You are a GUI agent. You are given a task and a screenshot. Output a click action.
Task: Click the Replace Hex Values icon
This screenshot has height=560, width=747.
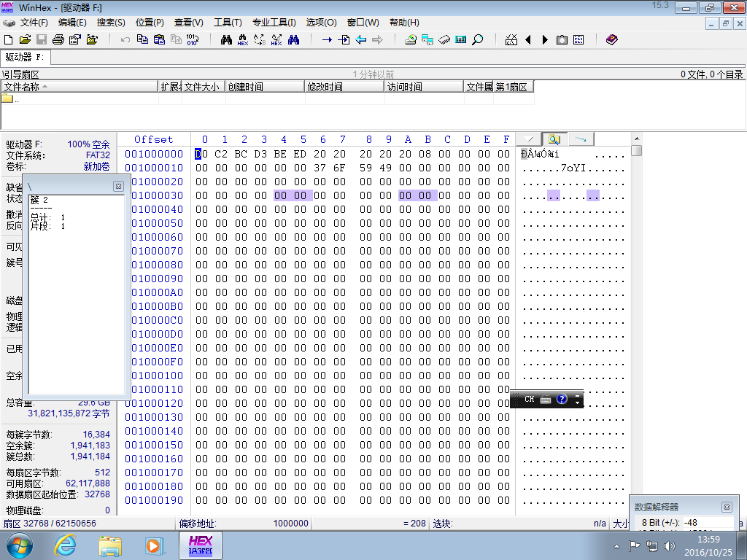(x=276, y=39)
